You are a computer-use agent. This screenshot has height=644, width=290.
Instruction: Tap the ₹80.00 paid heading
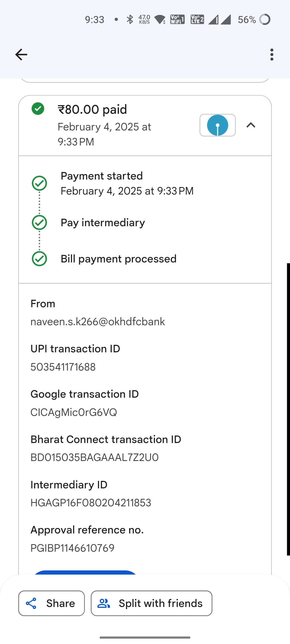click(92, 109)
